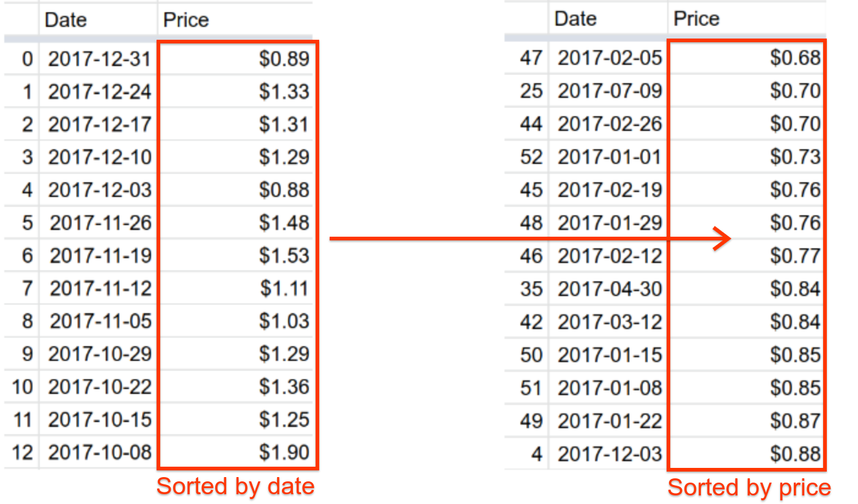Image resolution: width=858 pixels, height=504 pixels.
Task: Select the 2017-02-05 date cell
Action: tap(610, 58)
